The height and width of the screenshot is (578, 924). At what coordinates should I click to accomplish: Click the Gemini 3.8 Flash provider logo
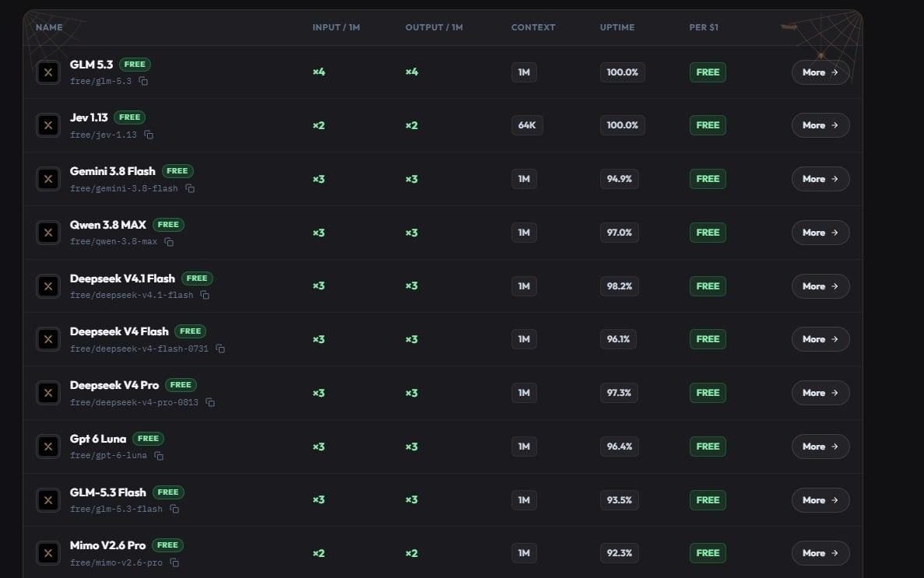coord(48,179)
